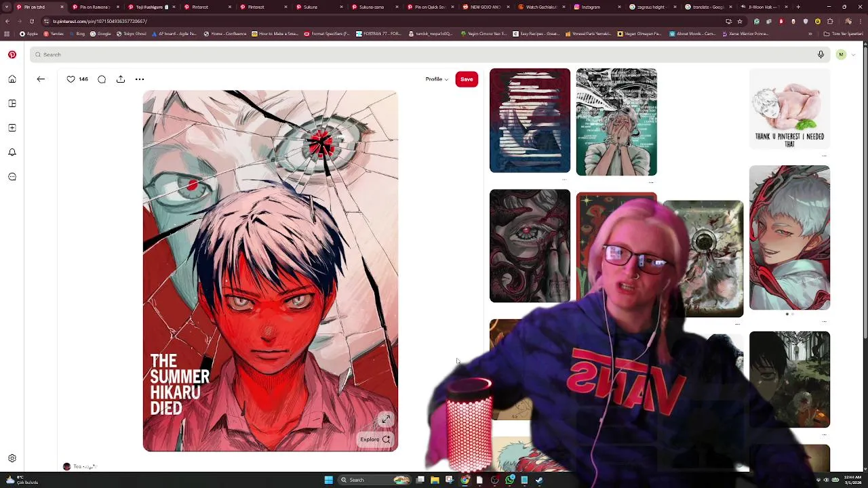Viewport: 868px width, 488px height.
Task: Open the settings gear in the Pinterest sidebar
Action: [x=12, y=459]
